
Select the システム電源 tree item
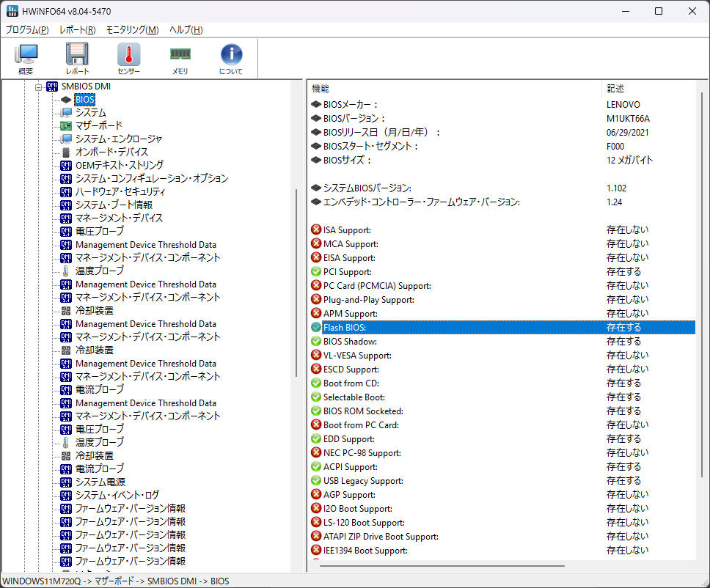pyautogui.click(x=102, y=482)
